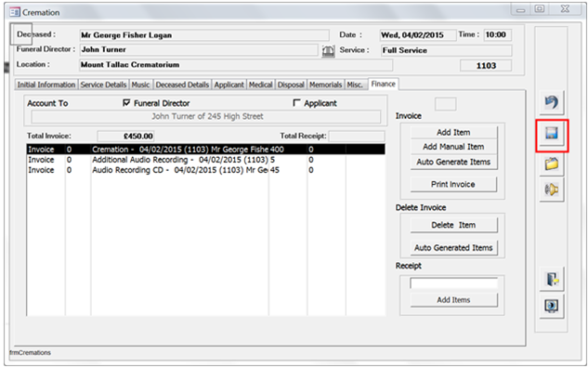The height and width of the screenshot is (367, 588).
Task: Click the Funeral Director name field
Action: pyautogui.click(x=199, y=50)
